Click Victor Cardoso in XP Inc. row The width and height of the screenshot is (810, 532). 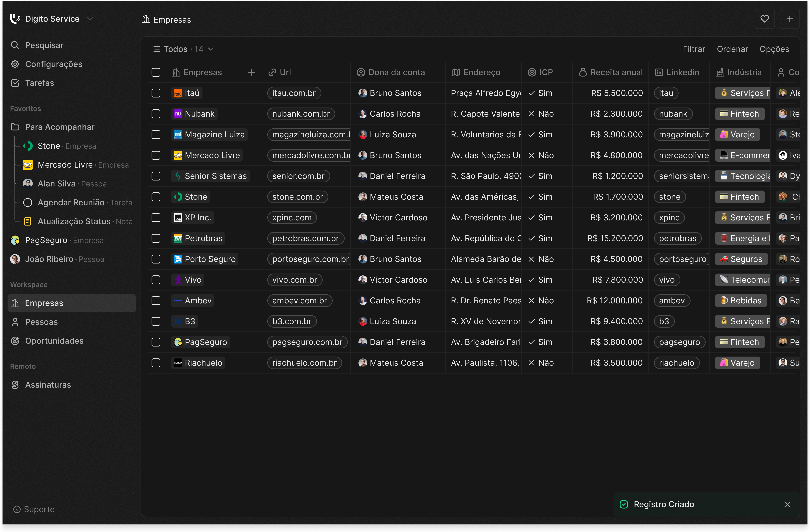pos(393,217)
